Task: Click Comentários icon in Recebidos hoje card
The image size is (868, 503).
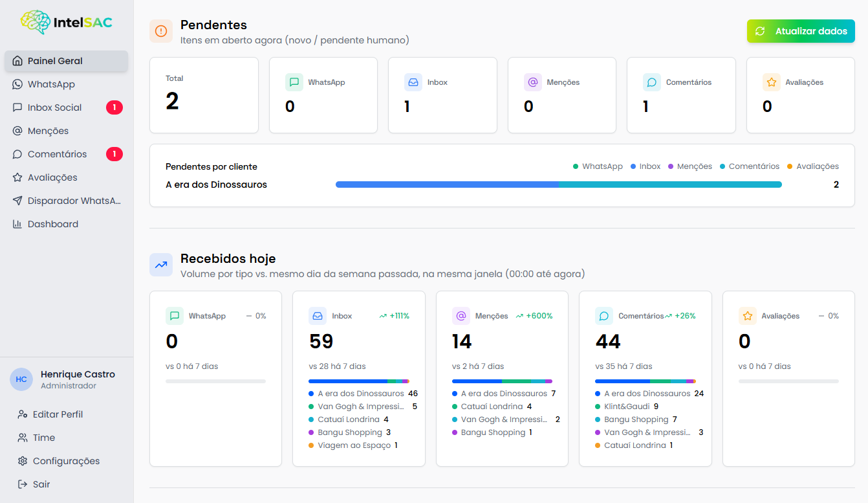Action: click(604, 316)
